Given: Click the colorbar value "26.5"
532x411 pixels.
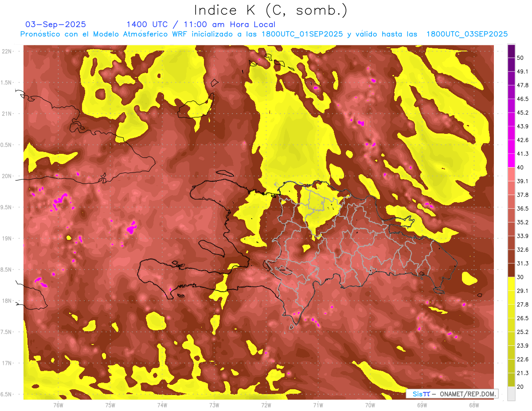Looking at the screenshot, I should pos(523,318).
